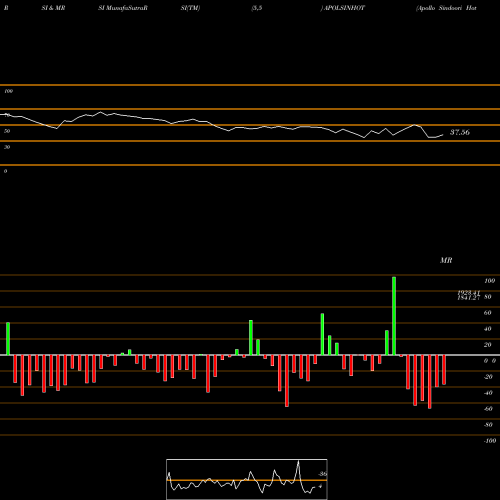Click the RSI axis label '50'
This screenshot has height=500, width=500.
7,131
